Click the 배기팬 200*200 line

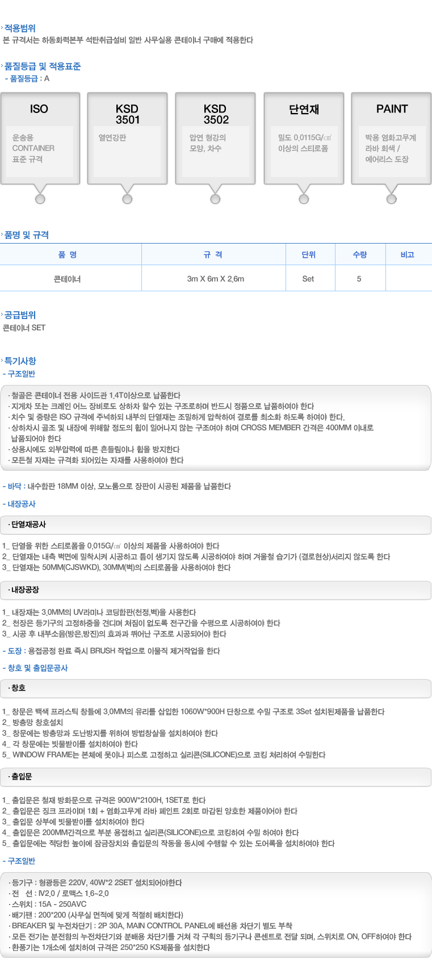coord(96,915)
